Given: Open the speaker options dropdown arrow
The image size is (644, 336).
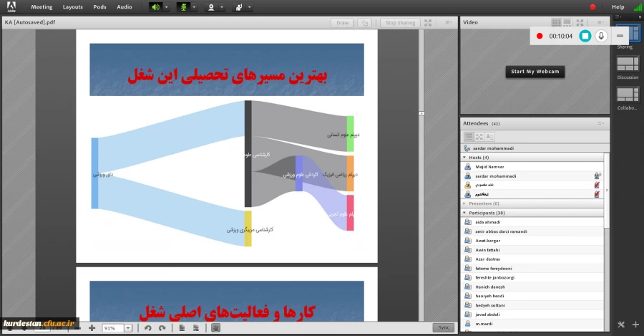Looking at the screenshot, I should tap(167, 7).
